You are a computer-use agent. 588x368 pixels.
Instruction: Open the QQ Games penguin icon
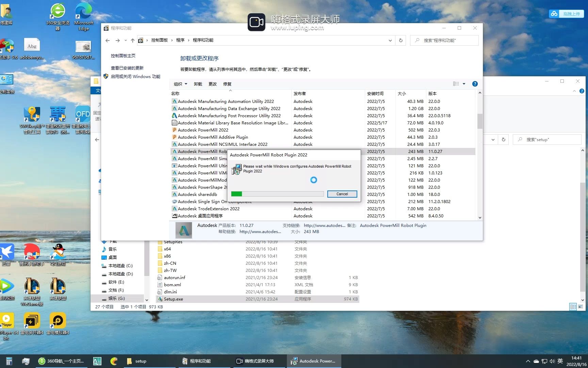(x=58, y=255)
